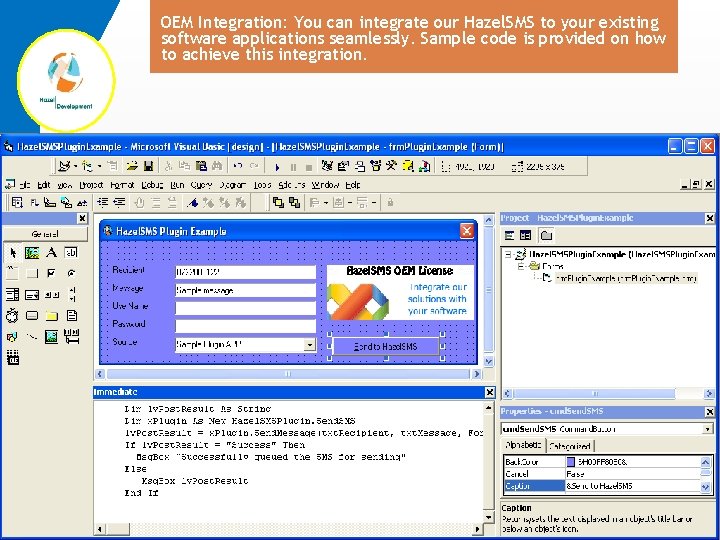This screenshot has width=720, height=540.
Task: Open the Make Same Size dropdown arrow
Action: coord(374,202)
